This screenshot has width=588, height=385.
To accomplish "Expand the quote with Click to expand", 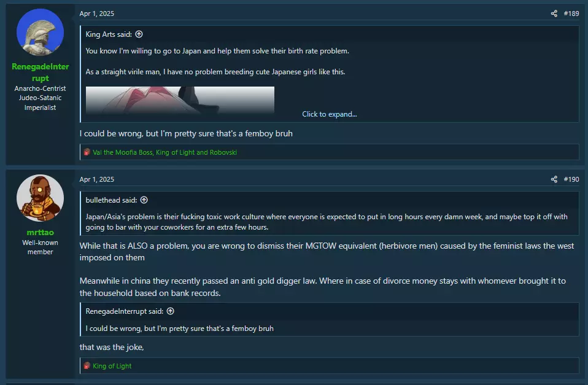I will [x=329, y=114].
